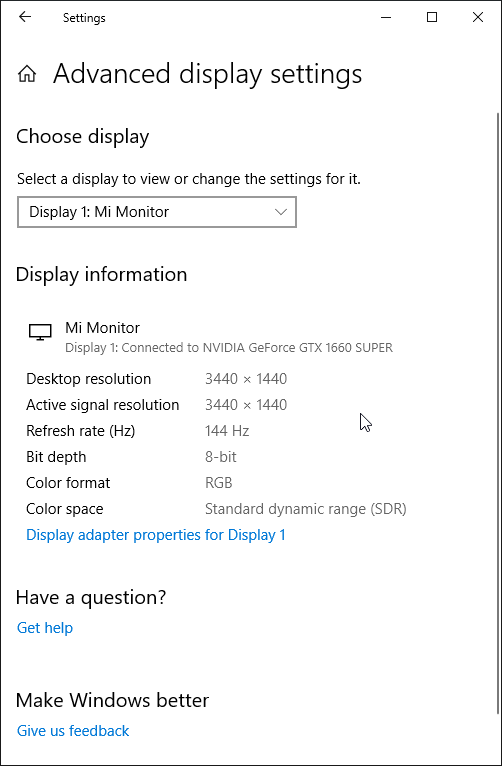Open Settings home via house icon
This screenshot has width=502, height=766.
[27, 74]
